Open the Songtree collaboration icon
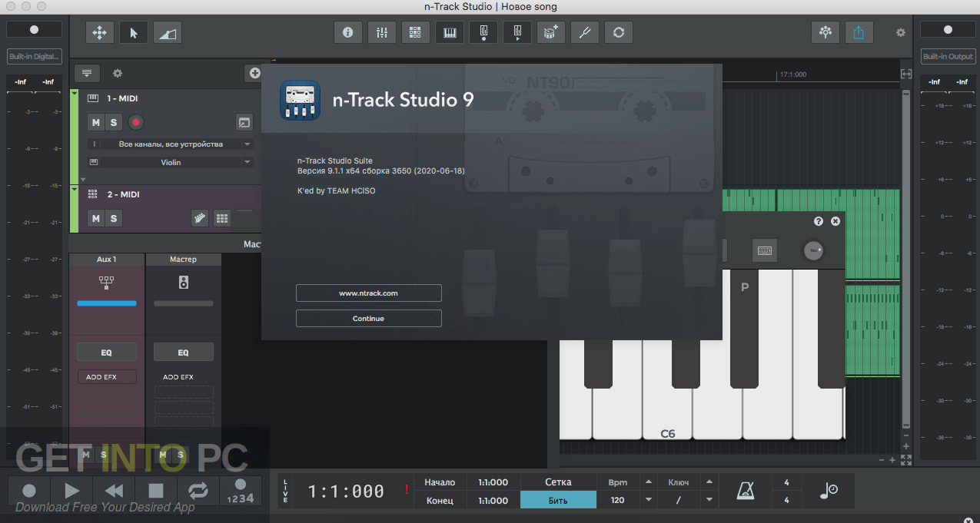 point(826,32)
